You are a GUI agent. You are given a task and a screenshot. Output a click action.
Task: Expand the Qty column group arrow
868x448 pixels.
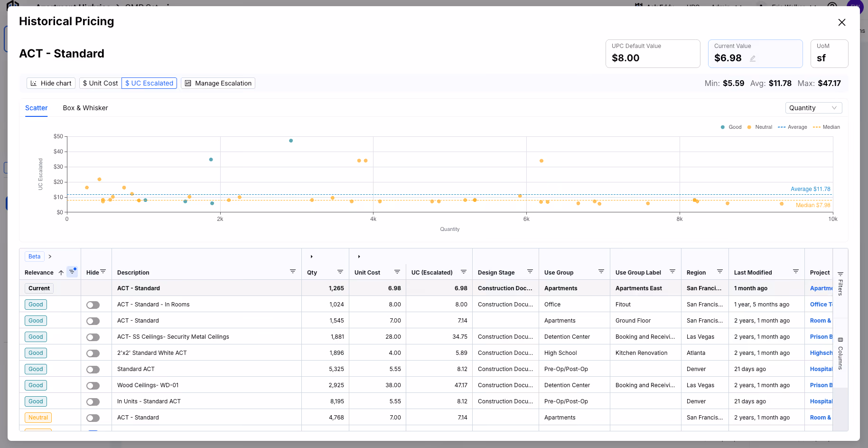[311, 257]
